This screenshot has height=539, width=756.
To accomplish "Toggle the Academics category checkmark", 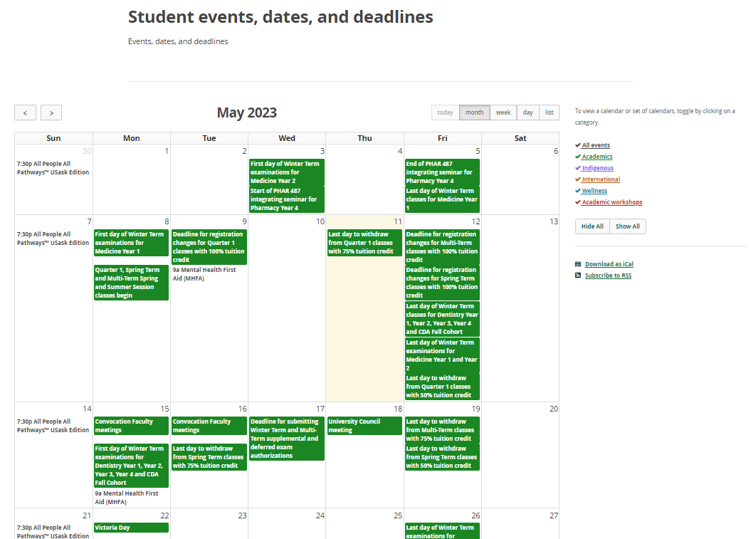I will pyautogui.click(x=578, y=157).
